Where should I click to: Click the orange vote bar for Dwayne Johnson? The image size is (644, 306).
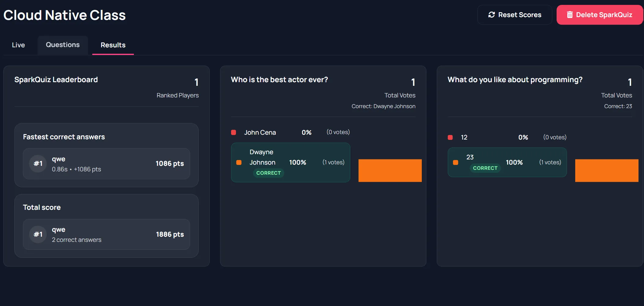point(390,170)
